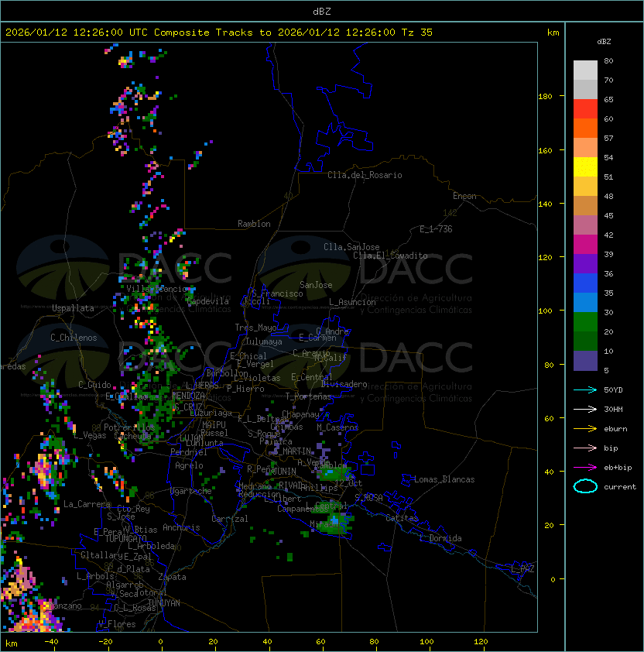Click the V_Flores place label
The width and height of the screenshot is (644, 652).
[x=117, y=624]
